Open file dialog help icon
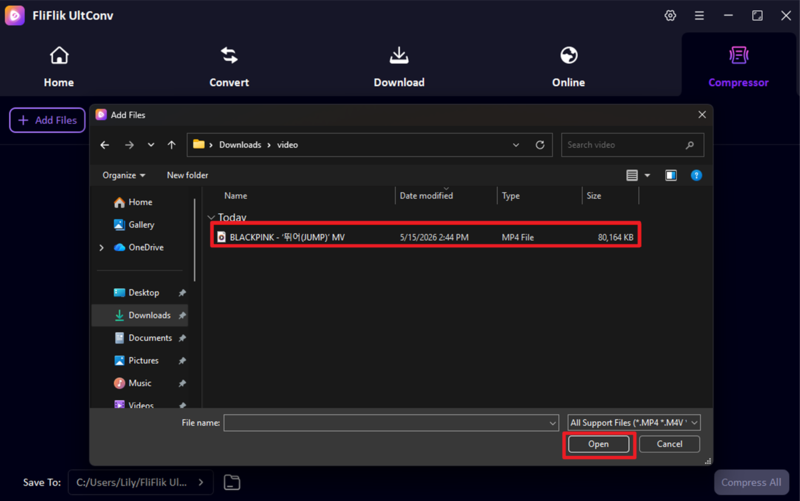Viewport: 800px width, 501px height. pyautogui.click(x=696, y=176)
